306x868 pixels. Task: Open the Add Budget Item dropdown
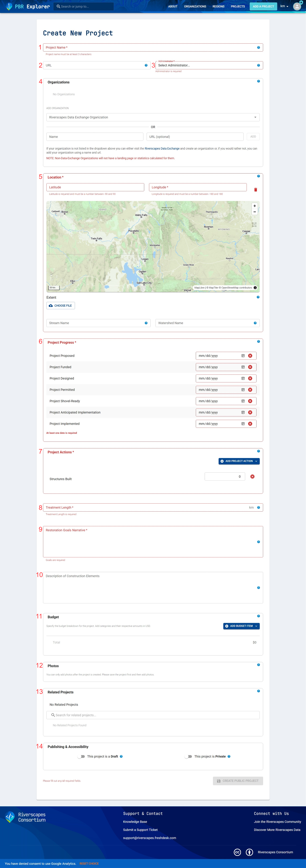[x=241, y=626]
